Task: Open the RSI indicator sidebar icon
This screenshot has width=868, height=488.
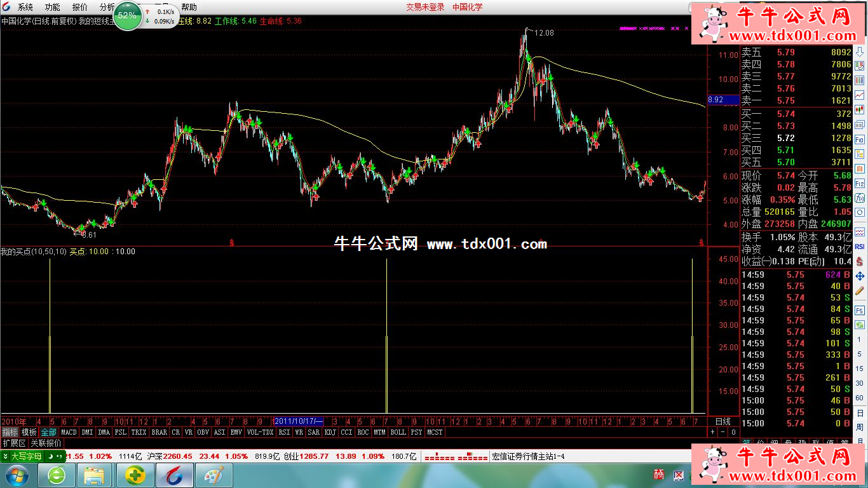Action: 860,246
